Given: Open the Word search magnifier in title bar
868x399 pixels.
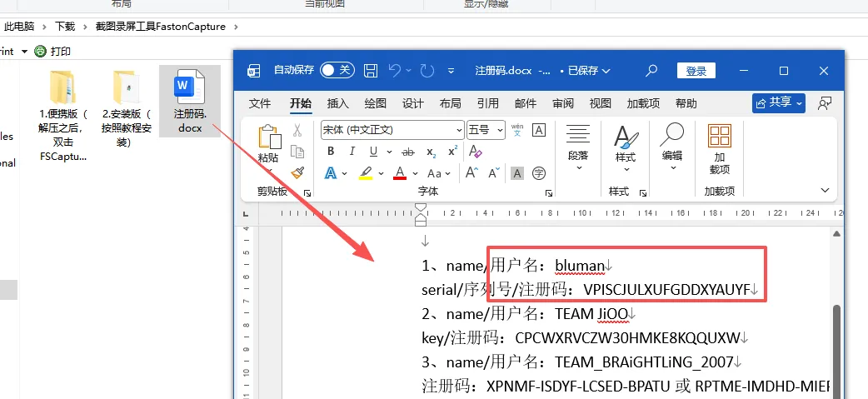Looking at the screenshot, I should [651, 70].
